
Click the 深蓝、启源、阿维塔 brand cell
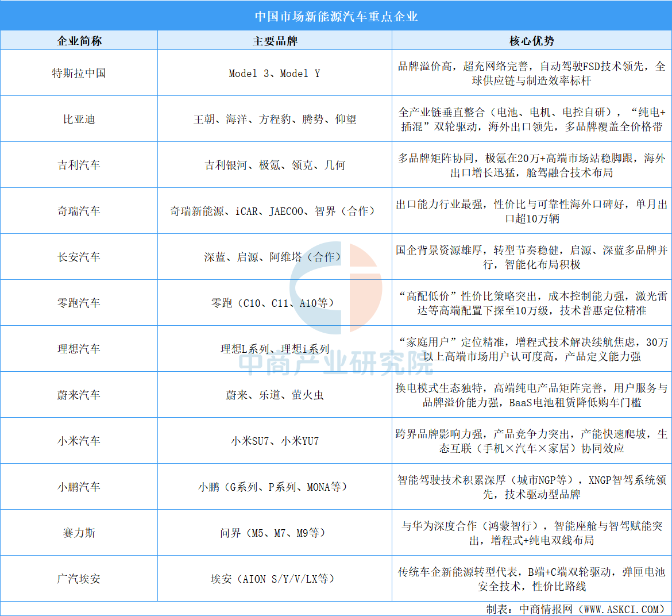(275, 257)
